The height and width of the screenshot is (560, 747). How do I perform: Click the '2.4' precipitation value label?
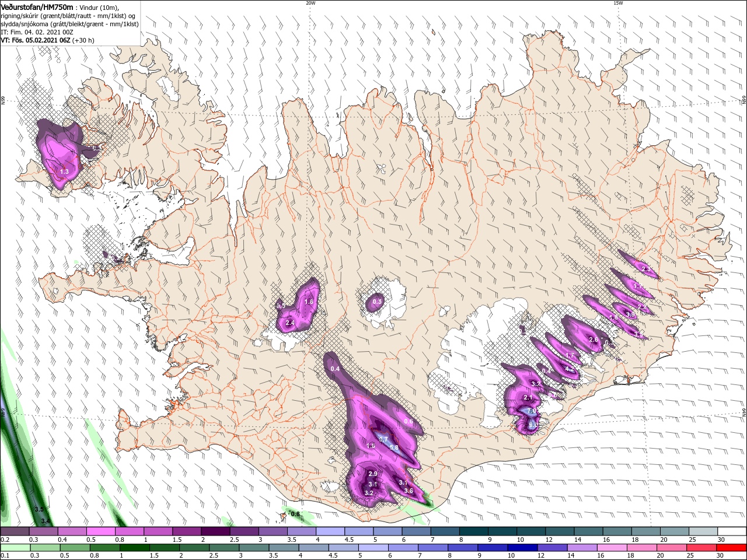tap(289, 323)
